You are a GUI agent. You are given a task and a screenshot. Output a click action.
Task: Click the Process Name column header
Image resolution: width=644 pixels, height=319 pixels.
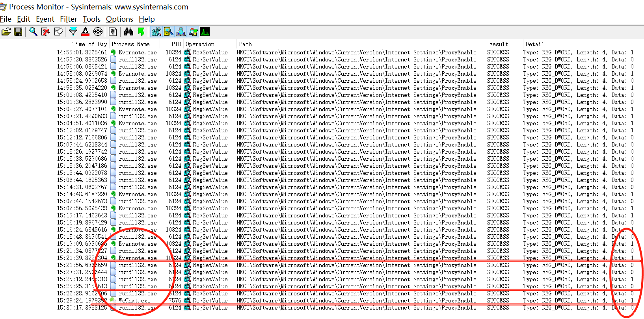130,44
